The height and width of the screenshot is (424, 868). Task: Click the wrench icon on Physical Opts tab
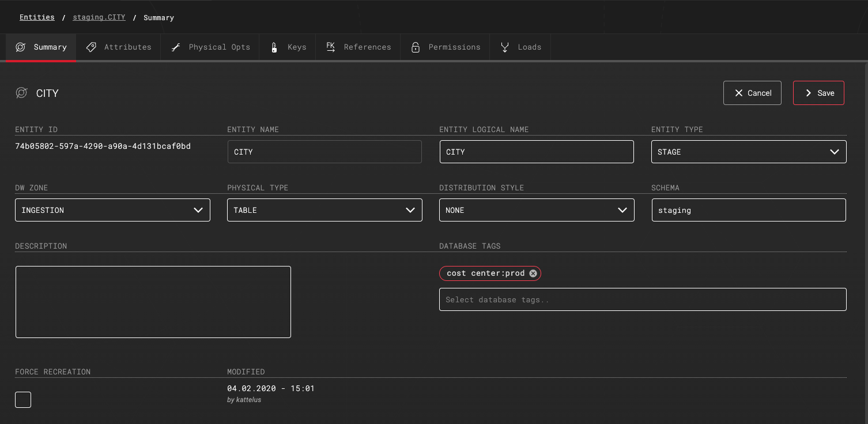(x=175, y=47)
